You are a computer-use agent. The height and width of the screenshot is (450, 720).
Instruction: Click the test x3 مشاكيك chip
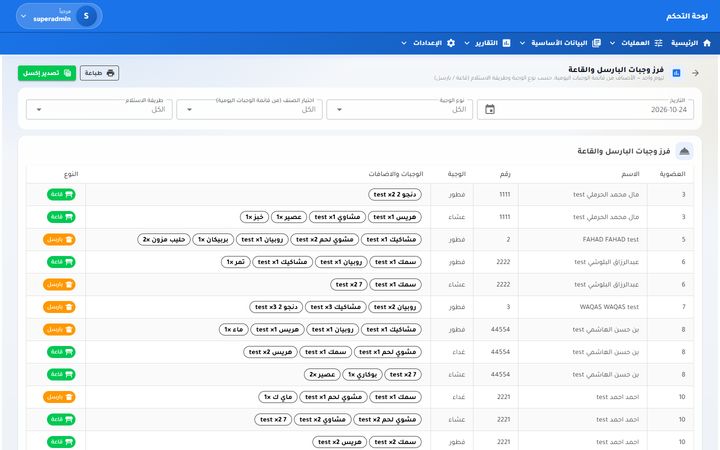coord(336,307)
